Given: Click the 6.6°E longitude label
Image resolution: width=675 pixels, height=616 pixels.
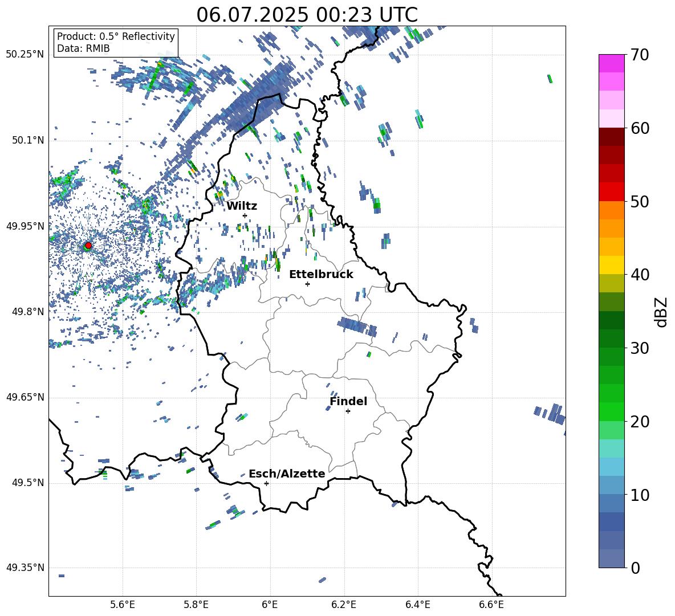Looking at the screenshot, I should coord(491,605).
